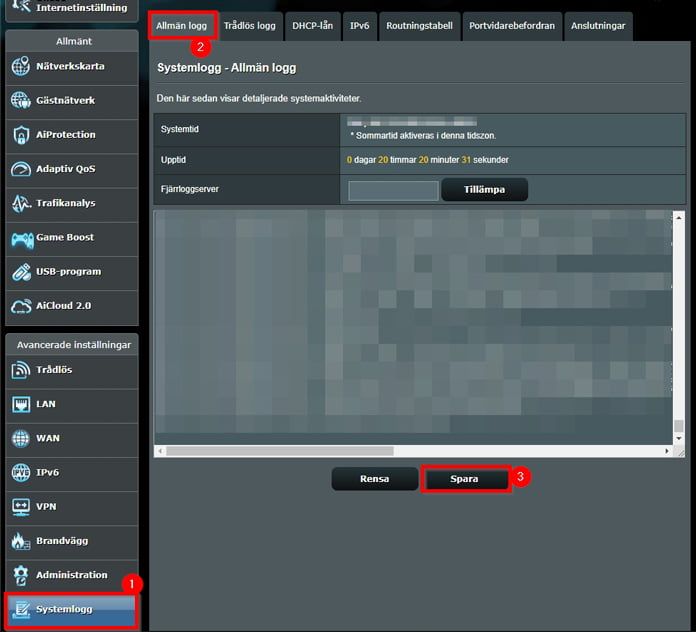Click the Rensa button
The height and width of the screenshot is (632, 696).
click(x=375, y=479)
